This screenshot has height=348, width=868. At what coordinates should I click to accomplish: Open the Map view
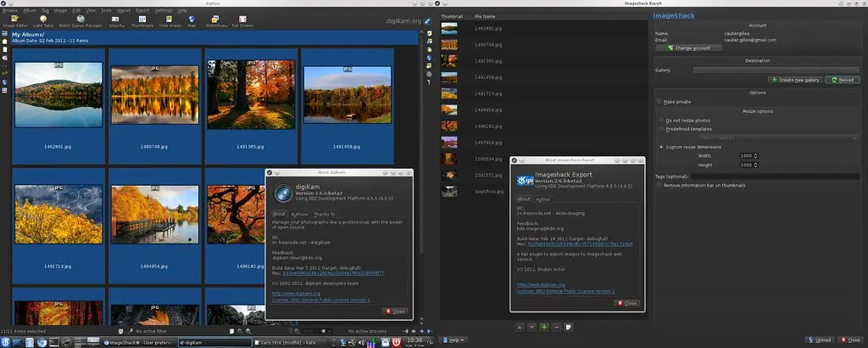tap(192, 21)
